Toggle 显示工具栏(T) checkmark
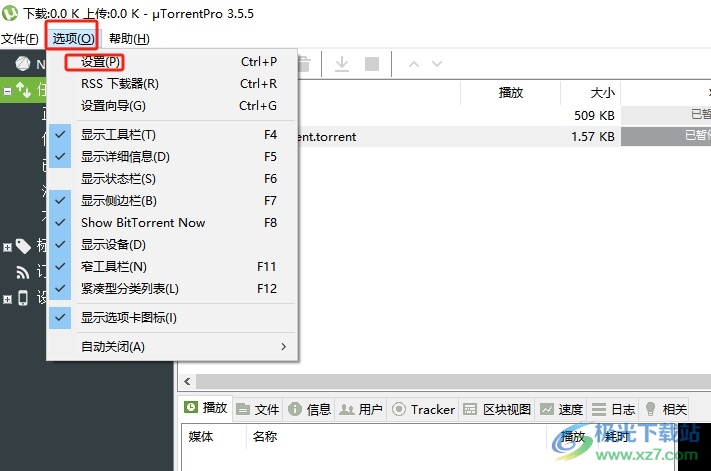This screenshot has width=711, height=471. pos(173,135)
